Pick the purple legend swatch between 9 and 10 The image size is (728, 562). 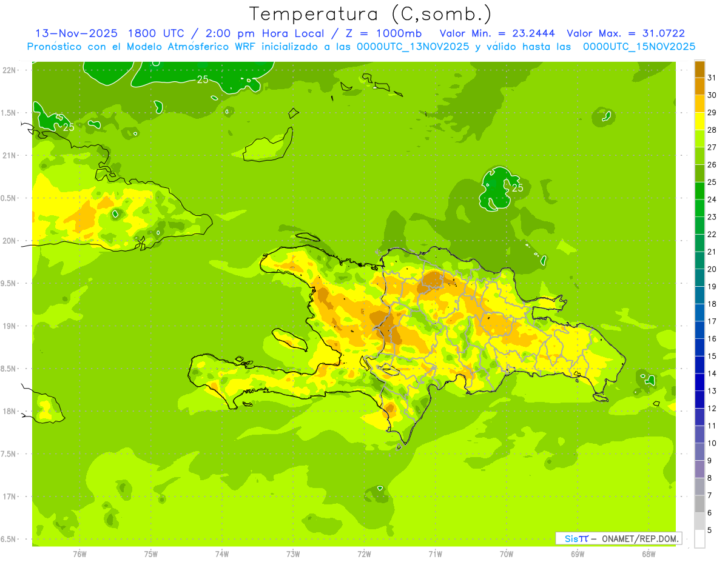click(x=699, y=452)
